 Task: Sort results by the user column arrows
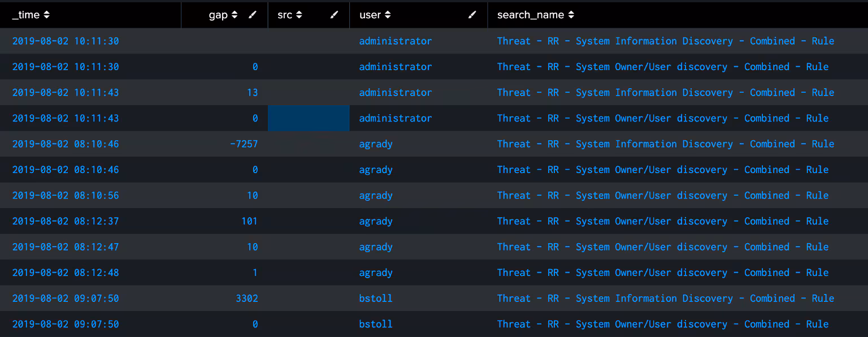coord(387,15)
